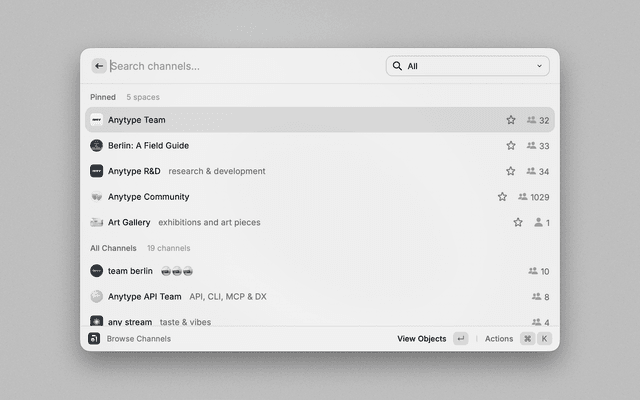This screenshot has height=400, width=640.
Task: Toggle star for Anytype R&D space
Action: click(x=511, y=171)
